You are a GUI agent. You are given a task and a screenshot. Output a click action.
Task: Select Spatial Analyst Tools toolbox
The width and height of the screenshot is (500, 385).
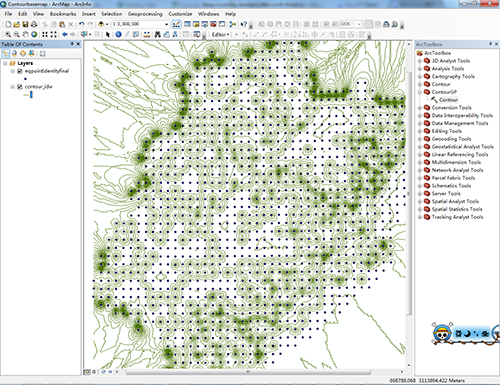[x=455, y=201]
